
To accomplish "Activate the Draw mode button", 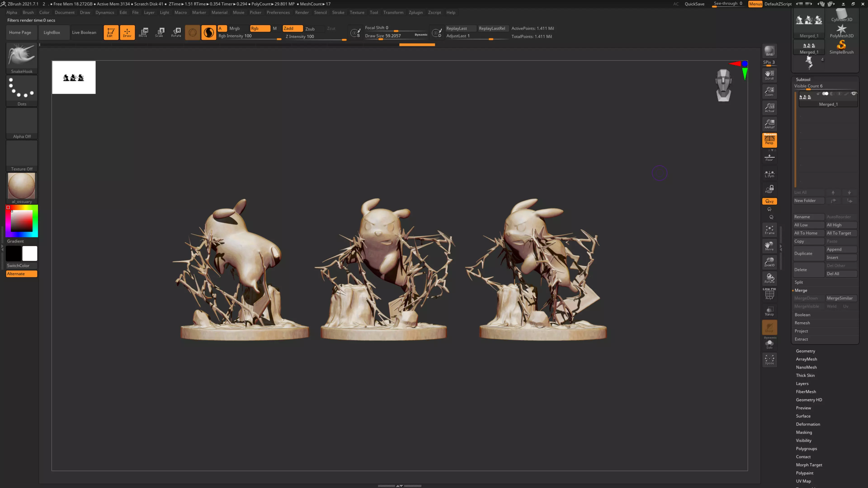I will pyautogui.click(x=127, y=32).
